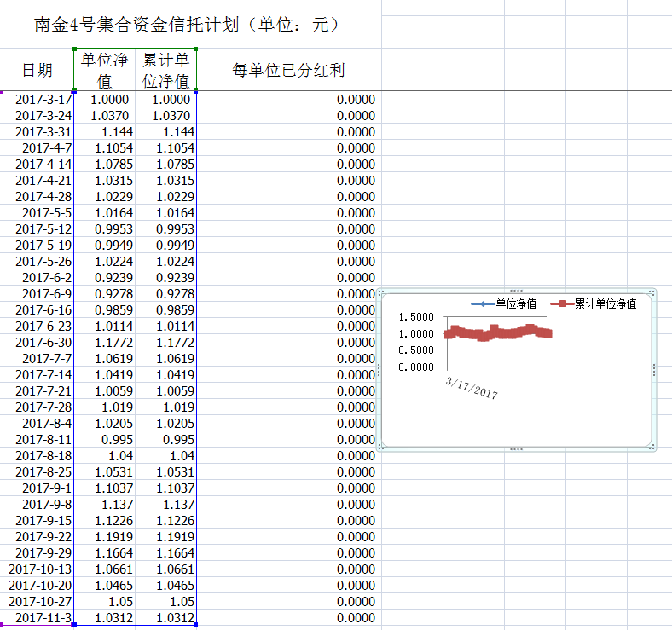Viewport: 672px width, 630px height.
Task: Click the chart's bottom-right corner handle
Action: [652, 447]
